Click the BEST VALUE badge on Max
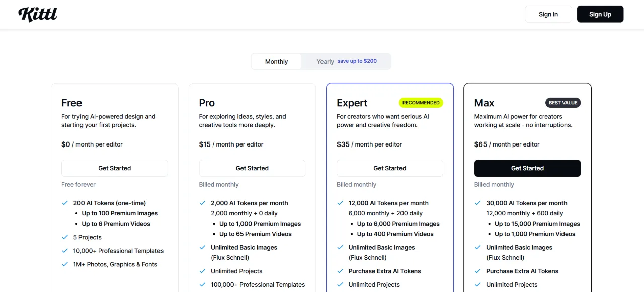 563,103
